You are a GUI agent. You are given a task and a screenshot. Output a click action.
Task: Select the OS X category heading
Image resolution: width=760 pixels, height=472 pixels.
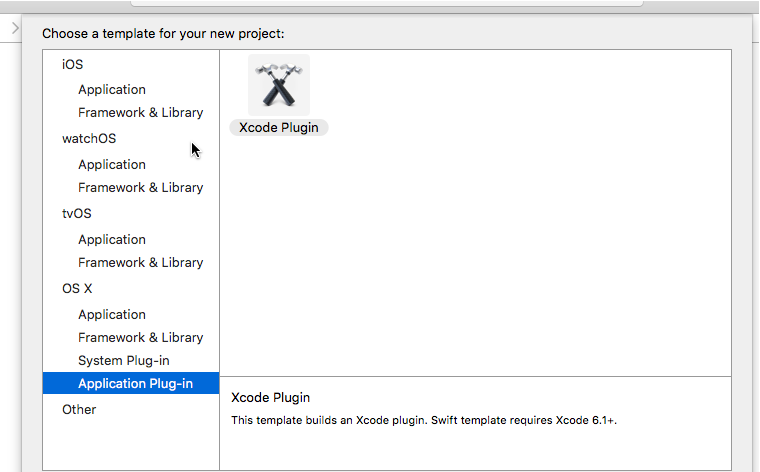[x=77, y=289]
